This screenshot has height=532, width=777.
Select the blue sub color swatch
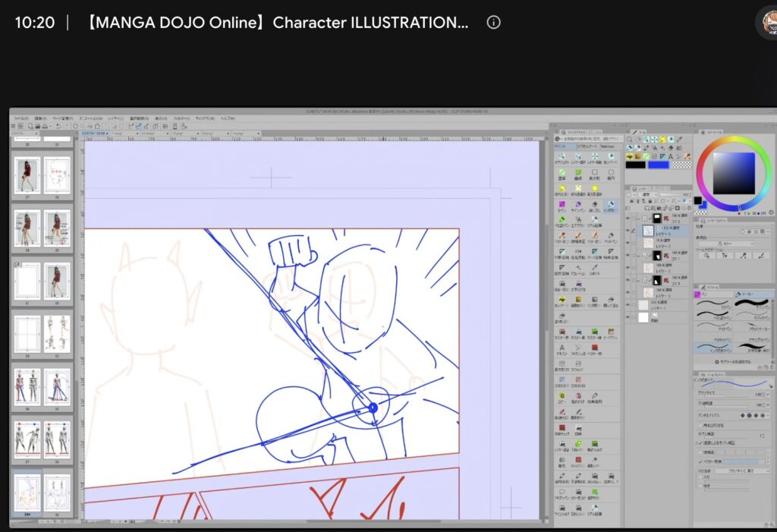(x=658, y=165)
